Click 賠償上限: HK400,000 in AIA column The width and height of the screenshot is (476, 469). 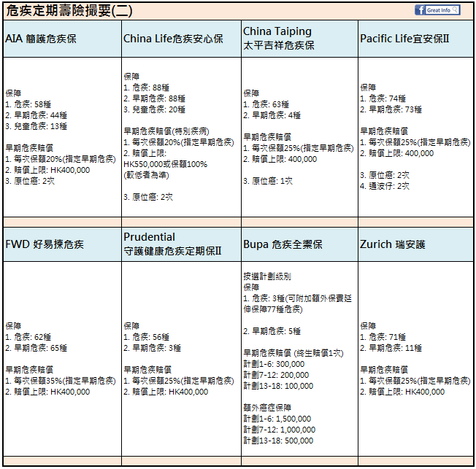click(47, 170)
